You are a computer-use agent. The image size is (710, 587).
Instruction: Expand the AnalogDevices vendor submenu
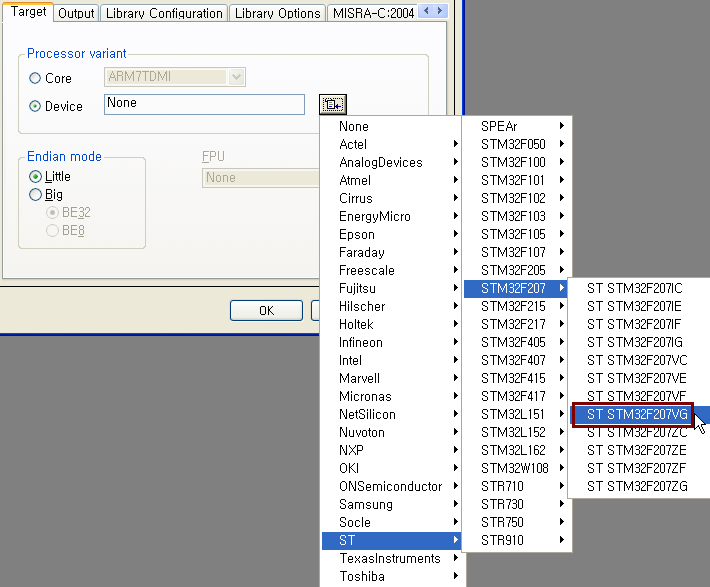pyautogui.click(x=391, y=163)
